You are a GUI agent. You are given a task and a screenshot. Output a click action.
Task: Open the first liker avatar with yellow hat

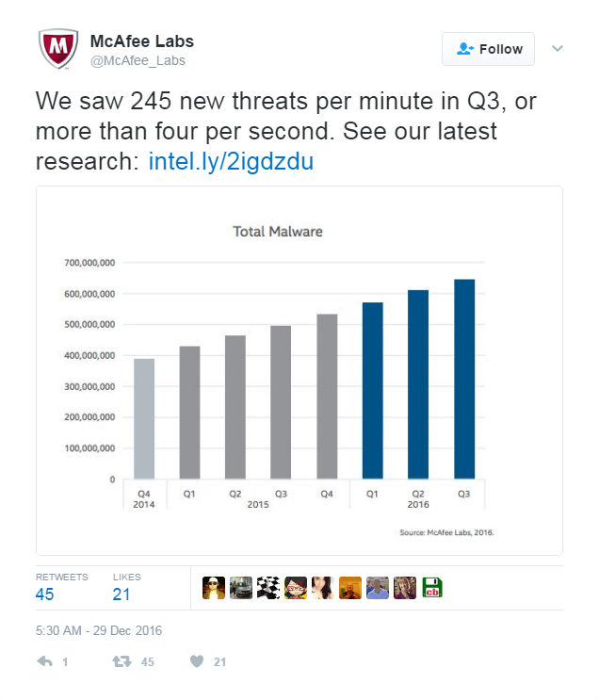pos(214,588)
